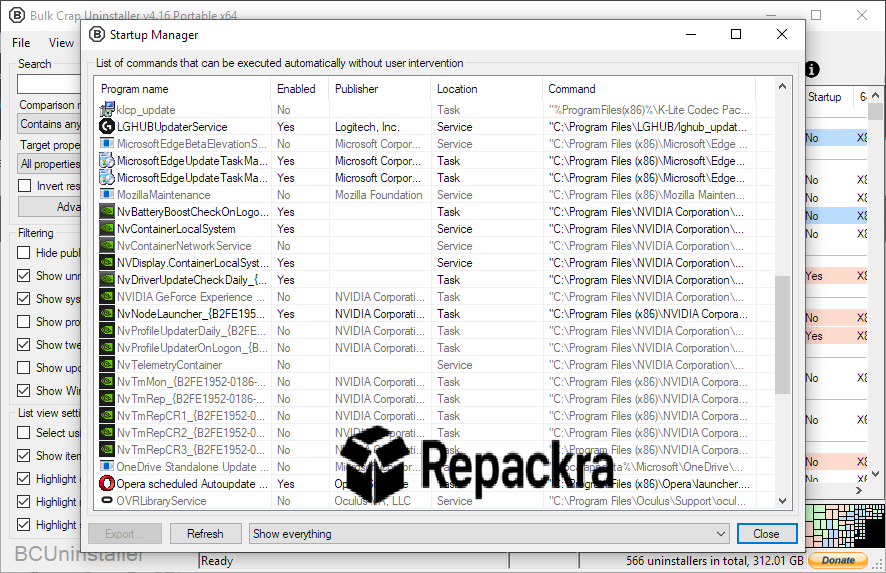Screen dimensions: 886x573
Task: Toggle the Show item checkbox in List view settings
Action: (x=24, y=455)
